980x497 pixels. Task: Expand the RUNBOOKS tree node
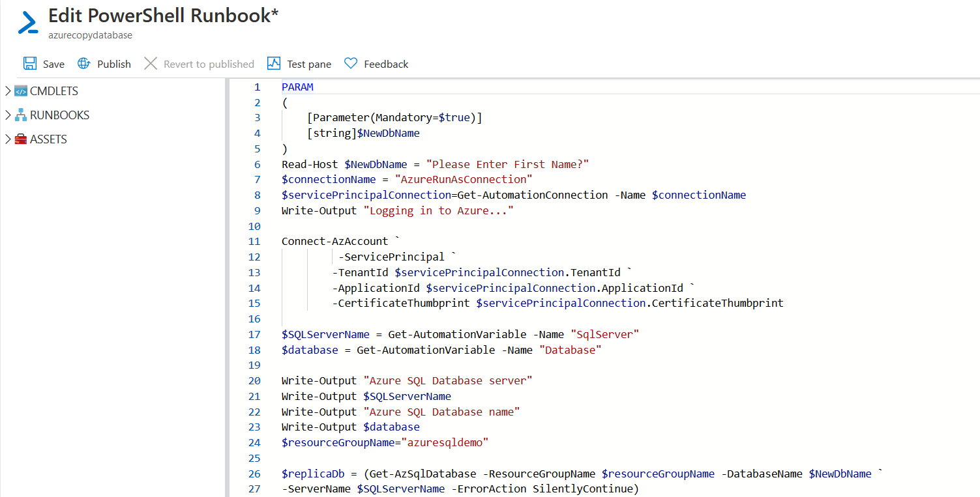pos(8,115)
